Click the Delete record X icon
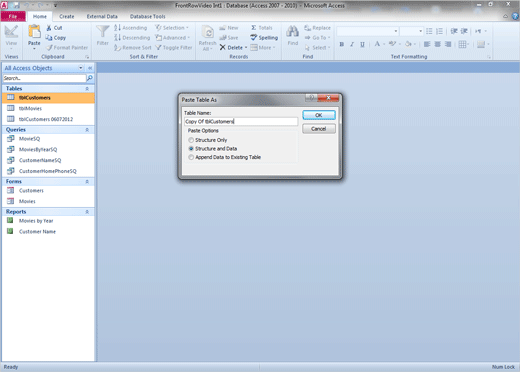Image resolution: width=520 pixels, height=372 pixels. 222,48
